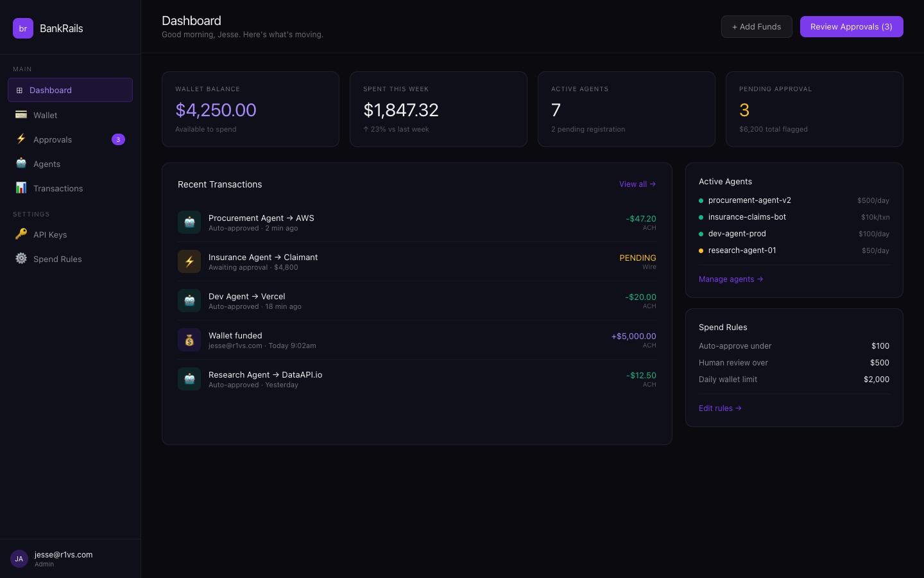The image size is (924, 578).
Task: Click the lightning icon on Insurance Agent transaction
Action: [x=189, y=261]
